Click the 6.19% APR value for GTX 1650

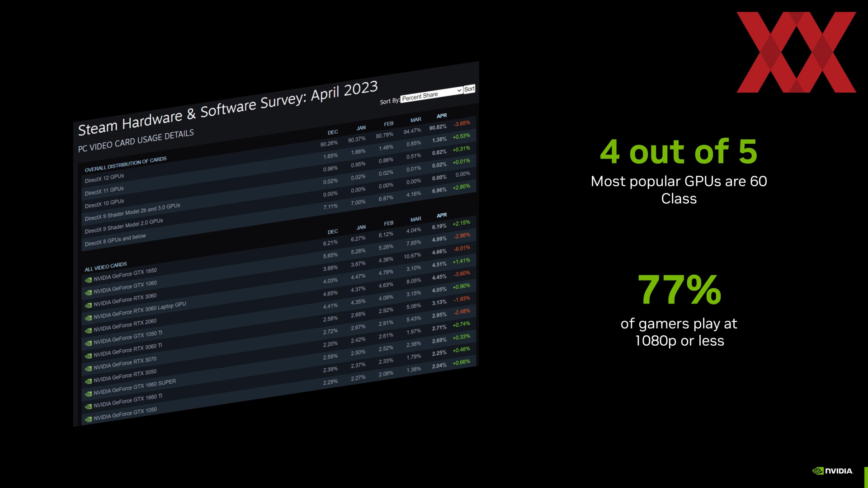pos(439,226)
